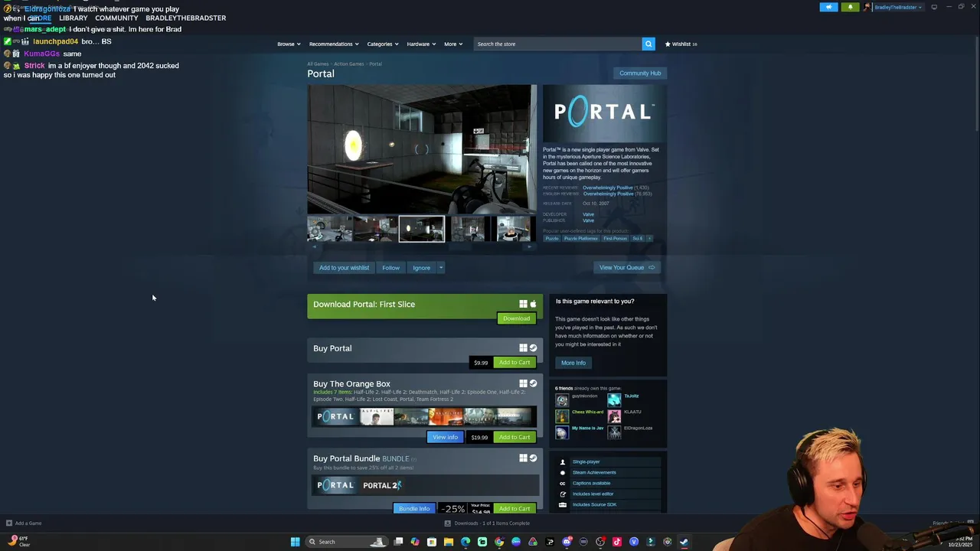Open the COMMUNITY tab
This screenshot has width=980, height=551.
(116, 18)
